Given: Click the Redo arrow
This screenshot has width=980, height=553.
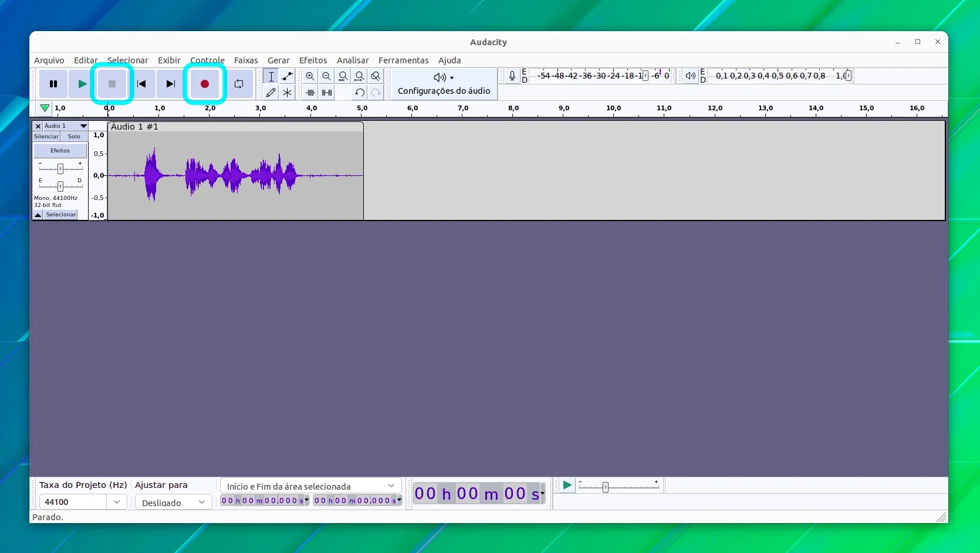Looking at the screenshot, I should (376, 92).
